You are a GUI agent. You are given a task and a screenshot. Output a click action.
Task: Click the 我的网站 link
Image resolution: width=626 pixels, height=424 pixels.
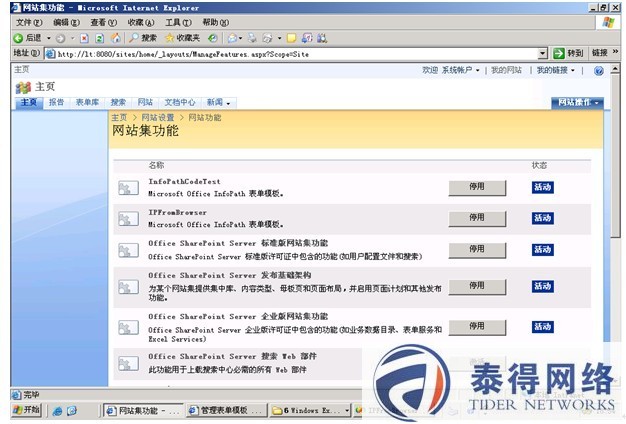click(x=506, y=70)
